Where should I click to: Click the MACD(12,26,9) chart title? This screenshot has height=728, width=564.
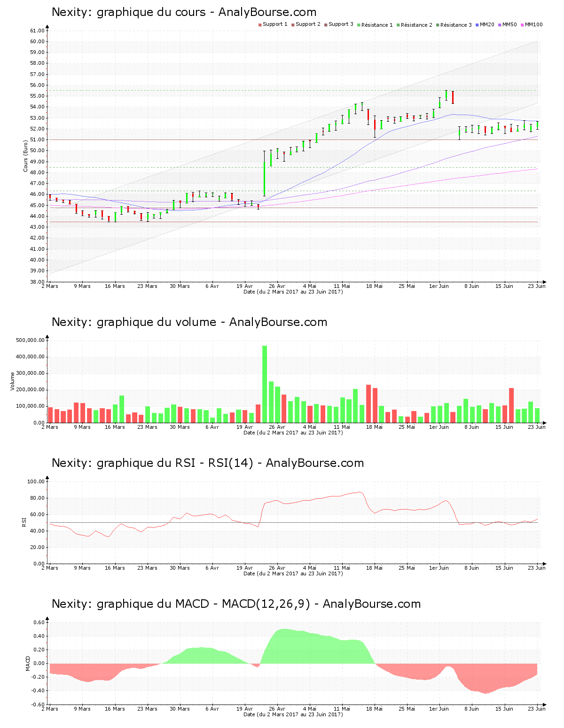236,604
